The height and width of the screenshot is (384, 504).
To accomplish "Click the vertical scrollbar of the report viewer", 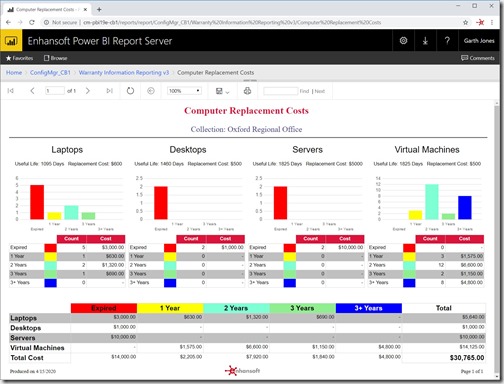I will [497, 240].
